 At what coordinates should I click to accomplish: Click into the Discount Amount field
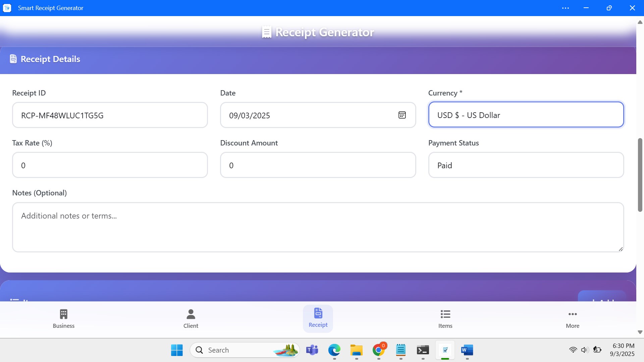pos(318,165)
